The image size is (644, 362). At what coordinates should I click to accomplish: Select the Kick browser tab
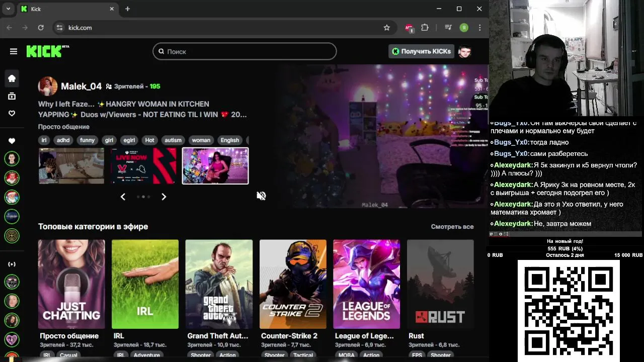pos(68,9)
